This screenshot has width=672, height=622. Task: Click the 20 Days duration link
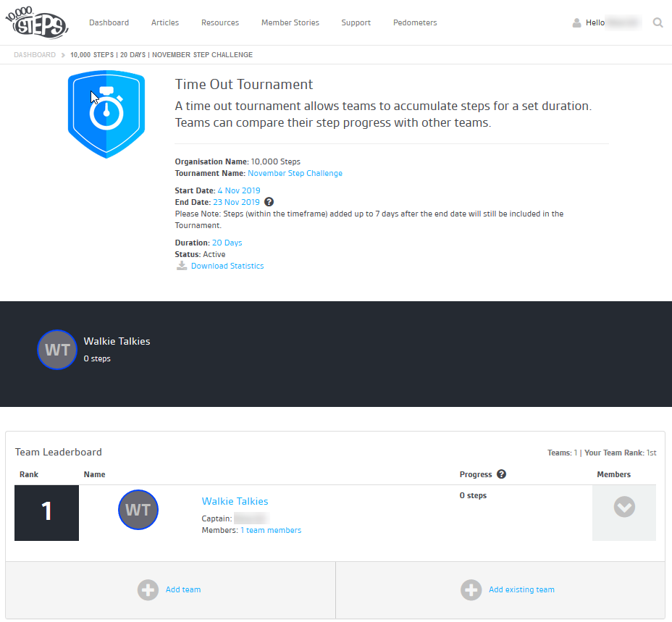point(227,243)
